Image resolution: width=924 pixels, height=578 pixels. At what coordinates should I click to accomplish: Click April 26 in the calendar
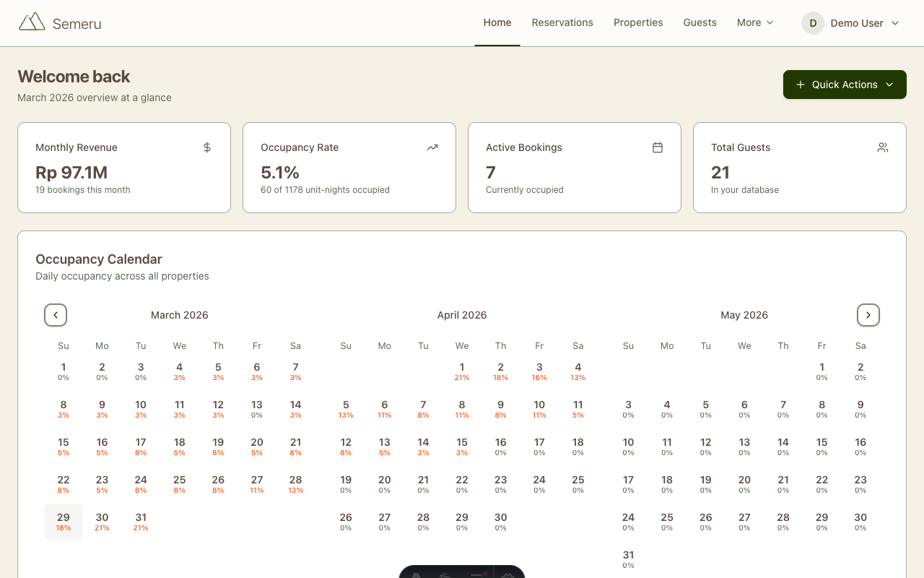346,522
